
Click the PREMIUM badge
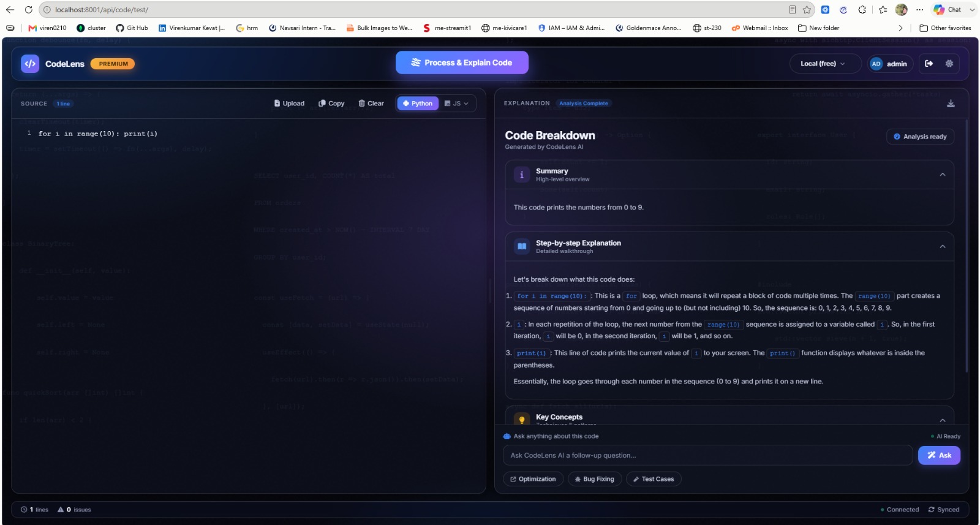pos(113,64)
